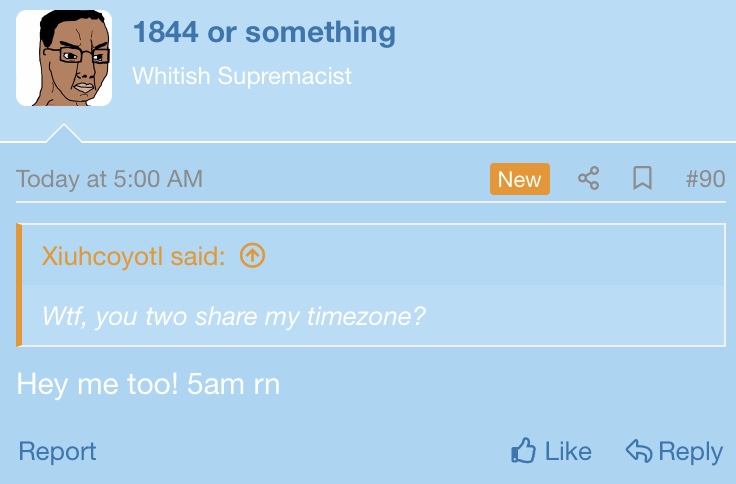Bookmark this post with the bookmark icon
The width and height of the screenshot is (736, 484).
click(x=642, y=178)
